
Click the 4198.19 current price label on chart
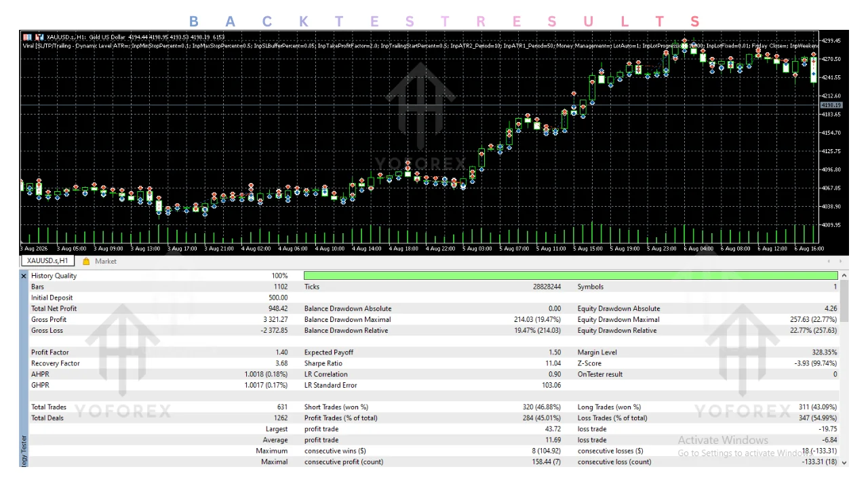tap(831, 105)
